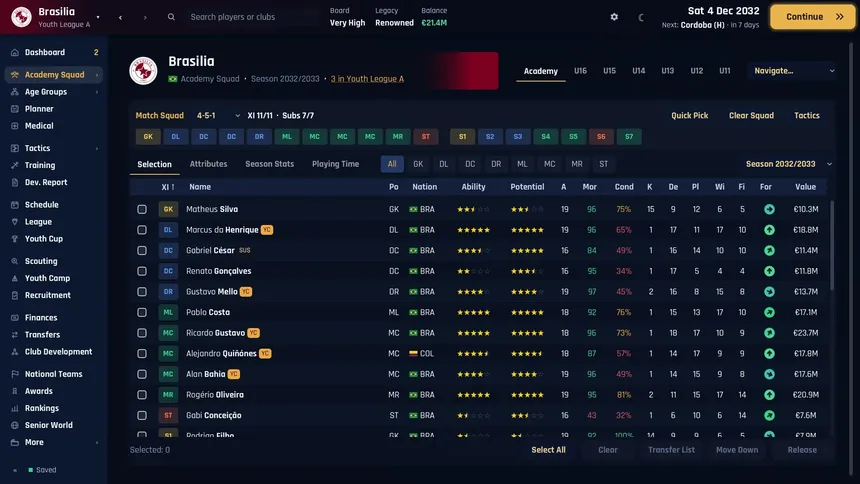Tick checkbox for Matheus Silva
Image resolution: width=860 pixels, height=484 pixels.
[x=142, y=209]
